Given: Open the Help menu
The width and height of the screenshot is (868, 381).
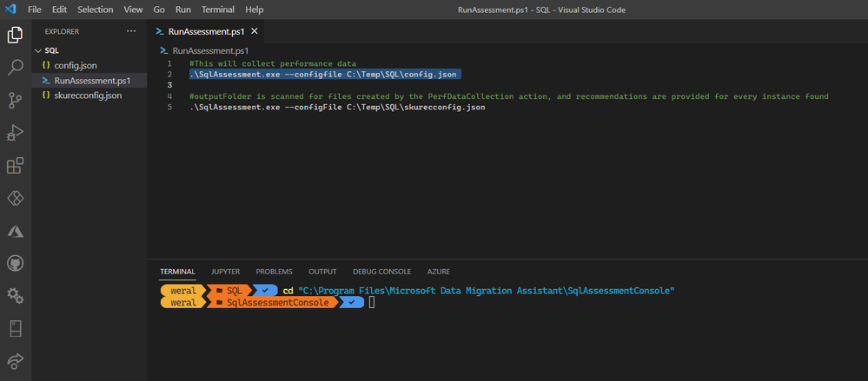Looking at the screenshot, I should pos(254,10).
